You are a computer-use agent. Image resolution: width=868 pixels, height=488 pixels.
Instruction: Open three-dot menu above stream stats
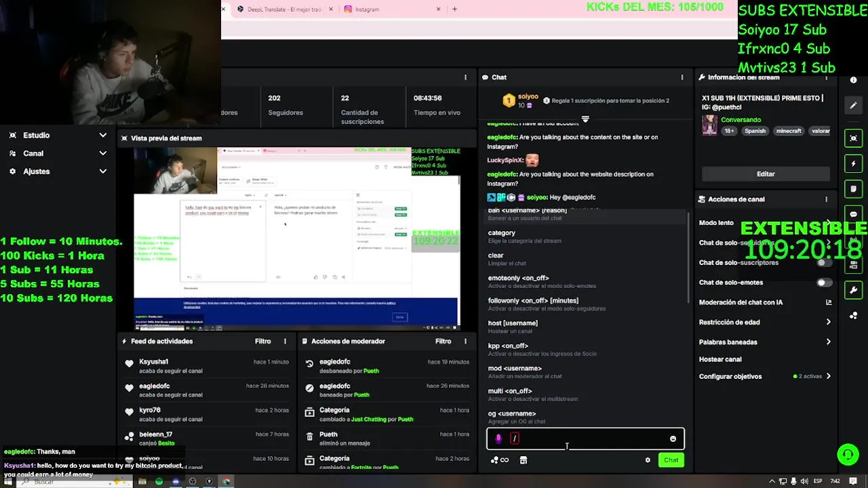click(465, 77)
